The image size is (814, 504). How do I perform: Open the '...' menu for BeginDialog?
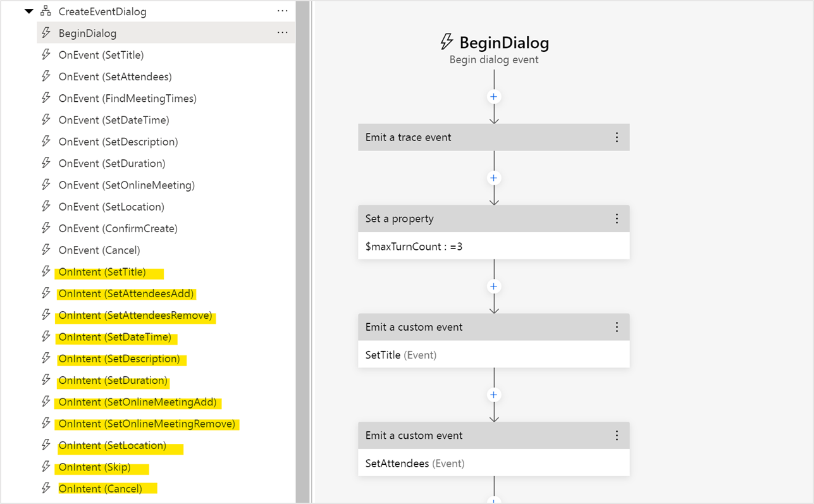point(282,32)
